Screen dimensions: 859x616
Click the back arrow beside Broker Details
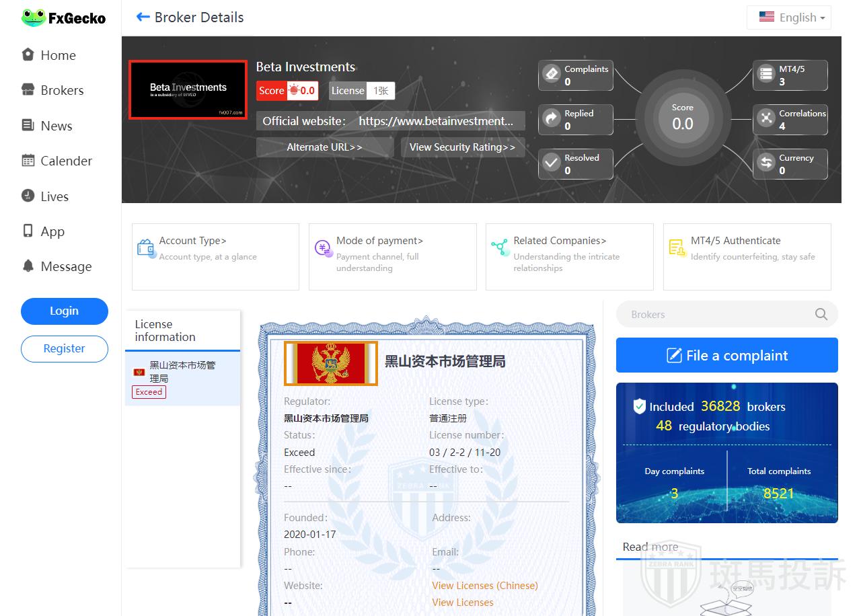[x=143, y=17]
